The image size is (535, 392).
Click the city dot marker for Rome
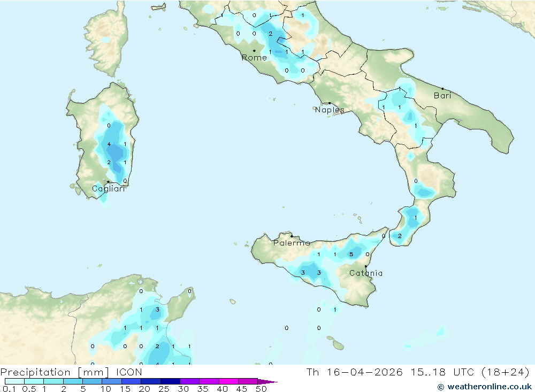[x=254, y=51]
